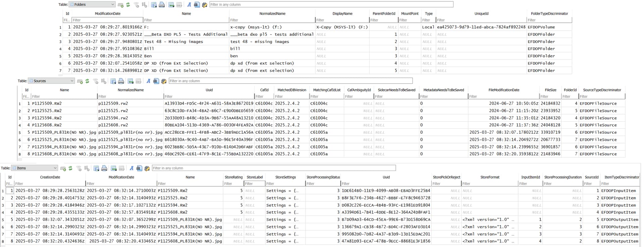Select the 'Bill' folder name cell
The image size is (644, 247).
click(x=186, y=49)
